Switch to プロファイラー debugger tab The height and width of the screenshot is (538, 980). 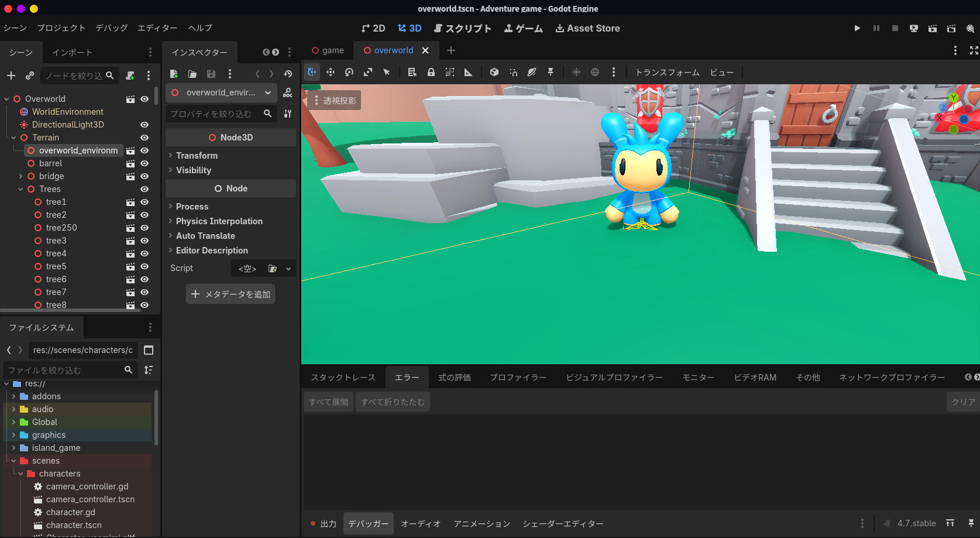518,378
